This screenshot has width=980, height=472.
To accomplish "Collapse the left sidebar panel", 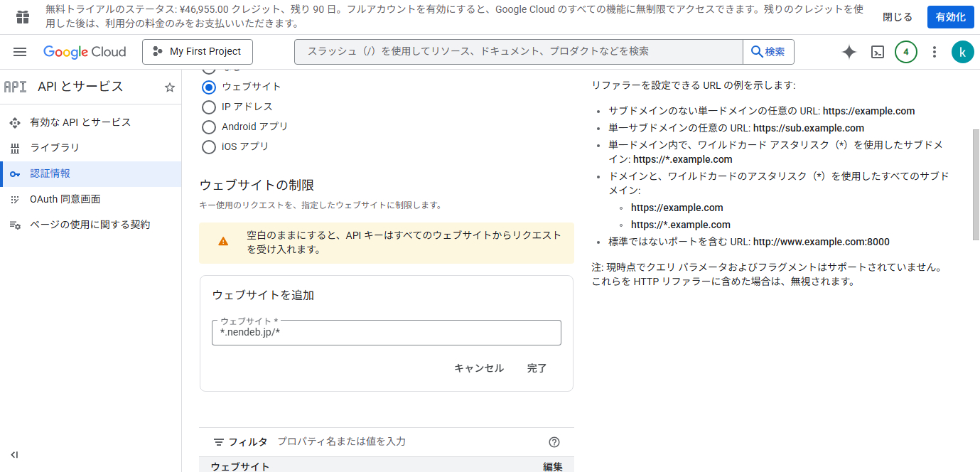I will tap(14, 455).
